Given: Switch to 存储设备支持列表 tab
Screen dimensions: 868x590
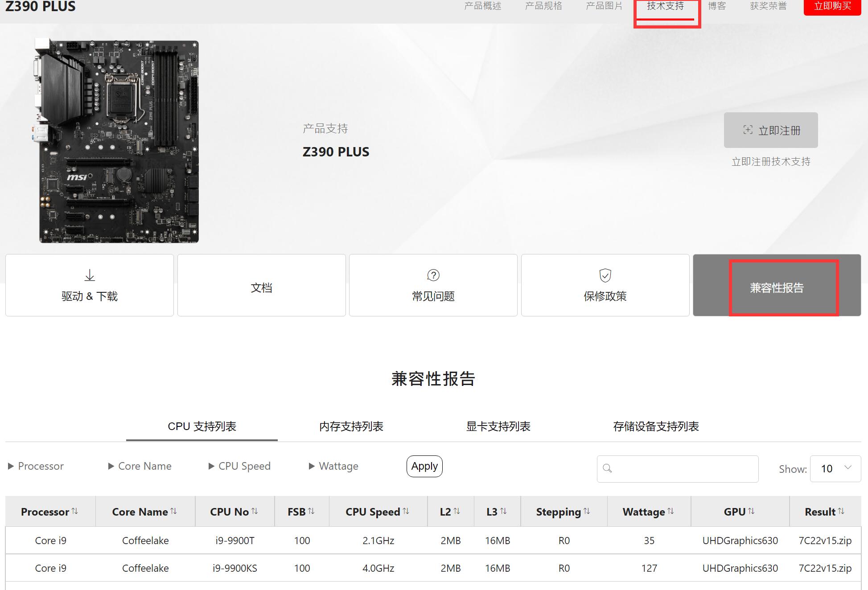Looking at the screenshot, I should click(656, 426).
